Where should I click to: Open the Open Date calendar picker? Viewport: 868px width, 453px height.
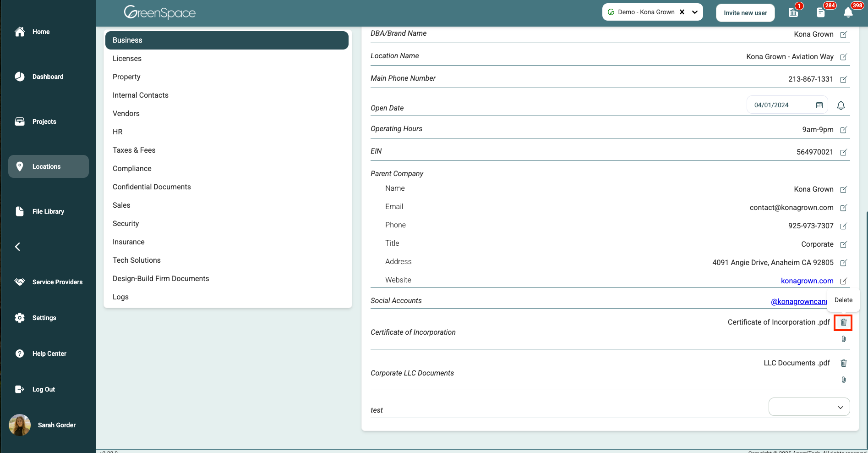point(819,105)
